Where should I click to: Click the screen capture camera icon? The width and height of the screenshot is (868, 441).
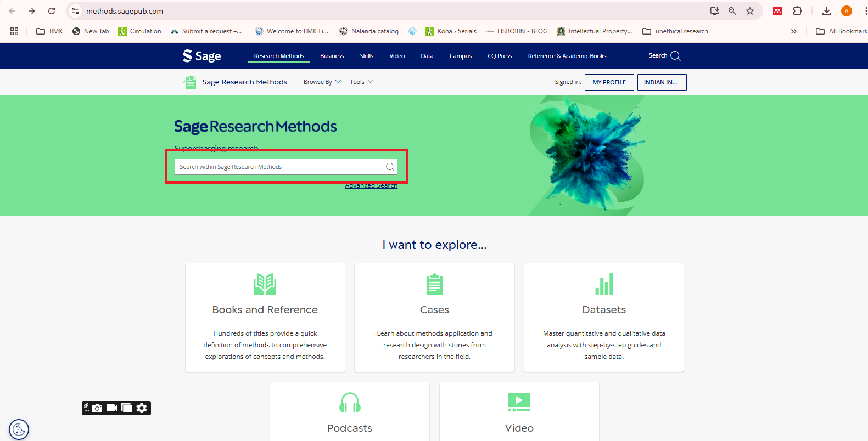click(97, 408)
